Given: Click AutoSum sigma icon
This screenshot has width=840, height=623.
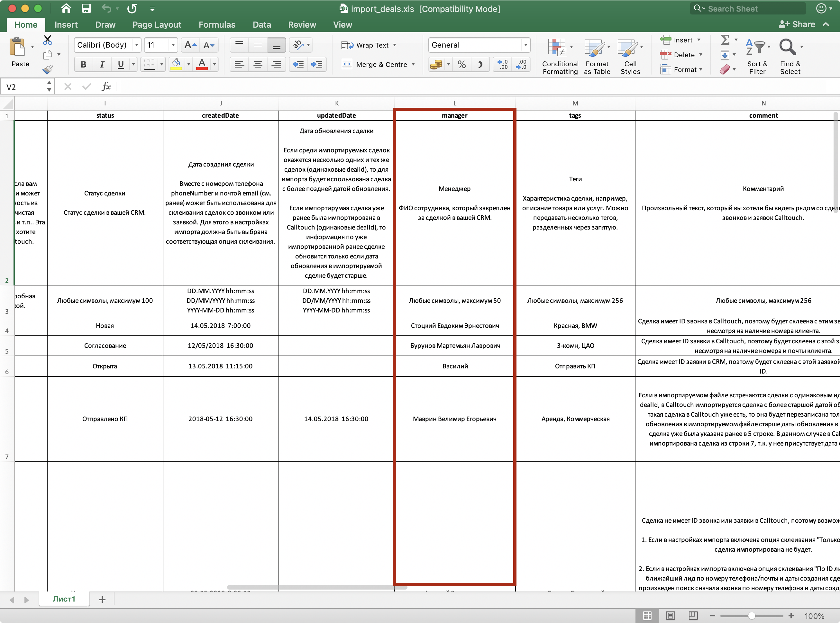Looking at the screenshot, I should point(725,40).
